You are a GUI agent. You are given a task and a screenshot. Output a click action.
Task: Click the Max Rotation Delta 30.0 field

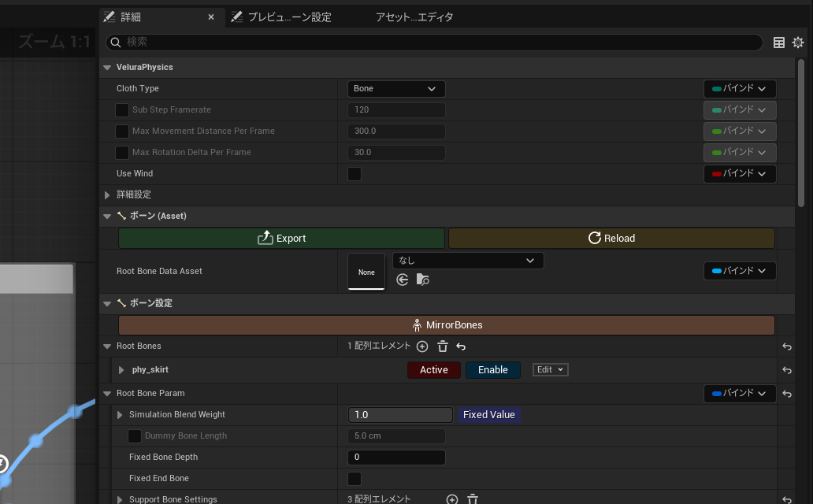[396, 153]
